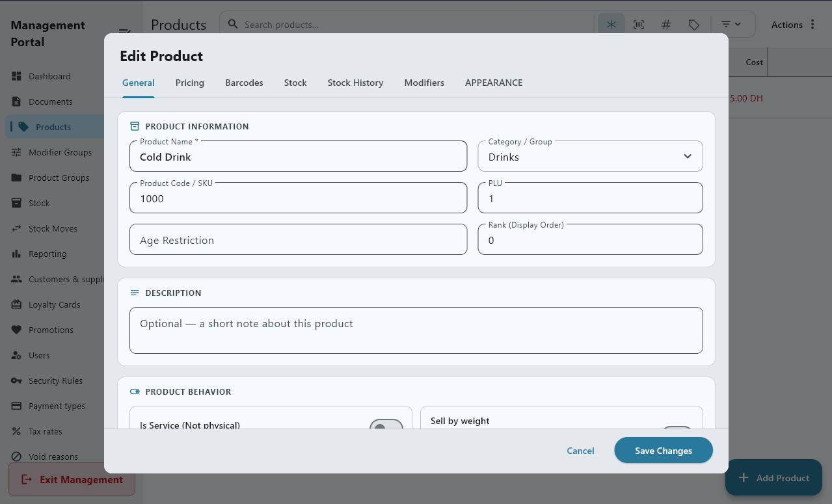Image resolution: width=832 pixels, height=504 pixels.
Task: Open the APPEARANCE tab
Action: point(494,83)
